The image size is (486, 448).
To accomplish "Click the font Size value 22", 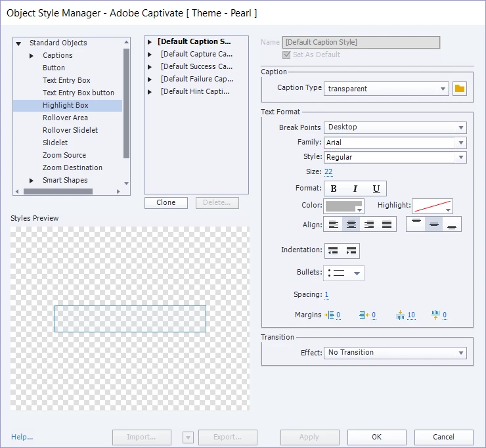I will coord(328,171).
